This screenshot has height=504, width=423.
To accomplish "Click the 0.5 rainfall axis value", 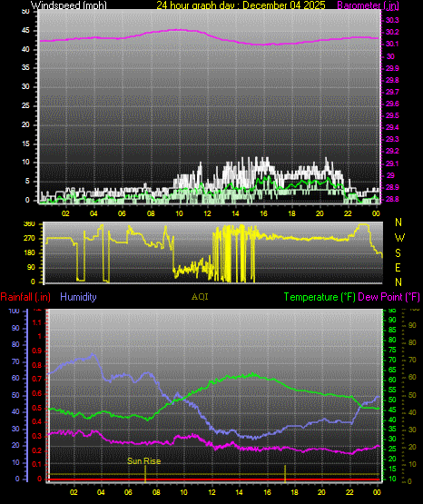I will pyautogui.click(x=37, y=408).
